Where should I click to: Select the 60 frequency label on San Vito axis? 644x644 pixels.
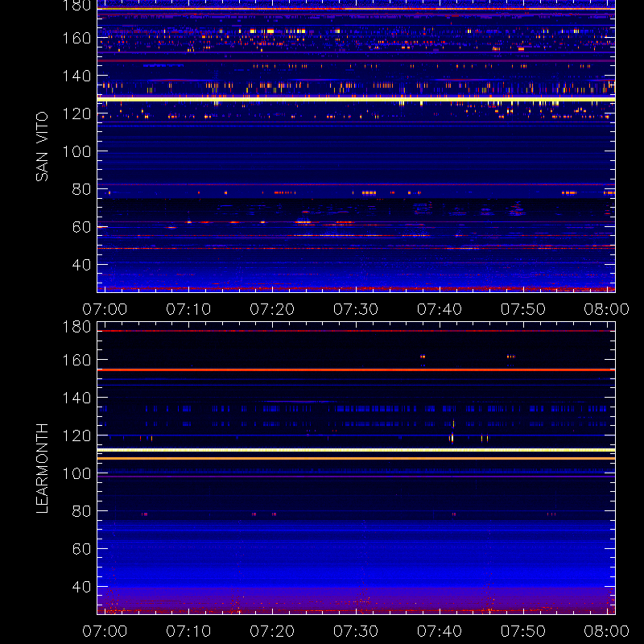click(x=82, y=227)
